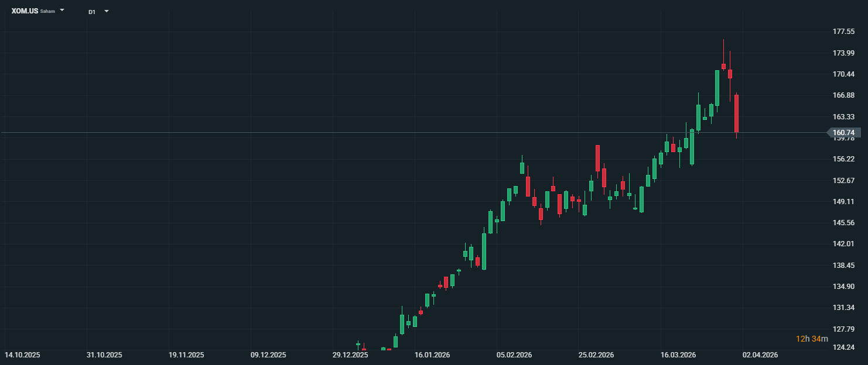Click the 16.03.2026 date marker
The width and height of the screenshot is (868, 365).
[678, 355]
